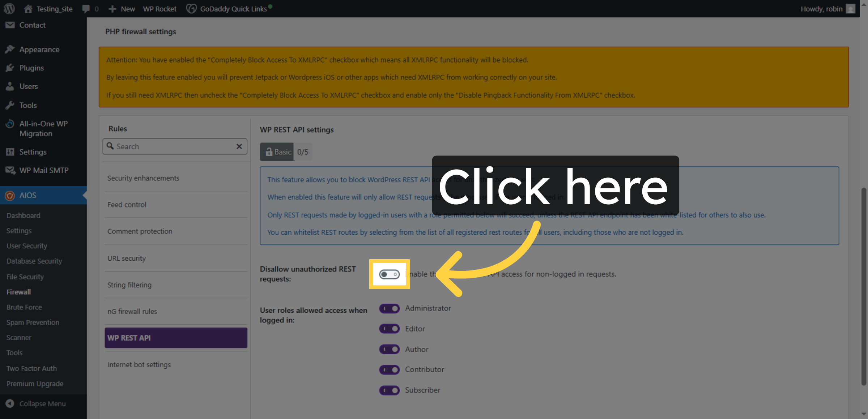Click the WP Mail SMTP envelope icon
868x419 pixels.
click(x=10, y=170)
